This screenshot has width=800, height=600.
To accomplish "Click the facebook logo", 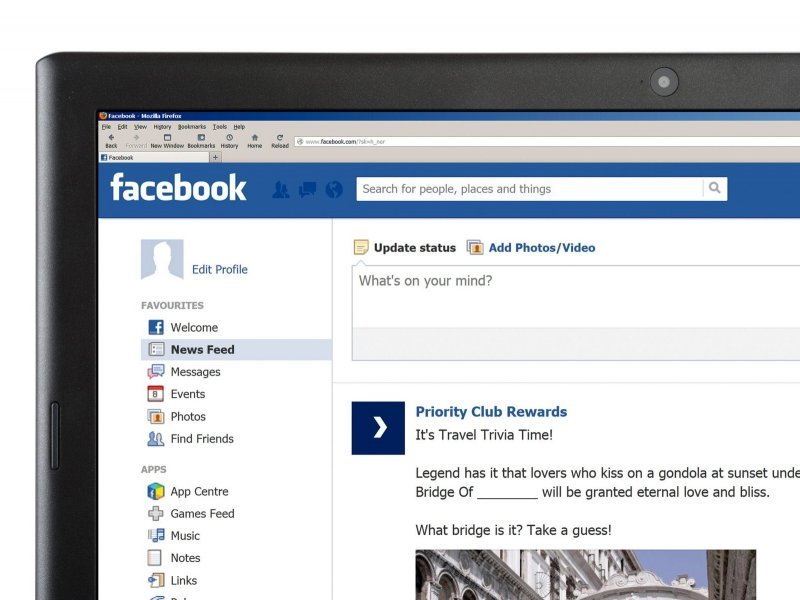I will 178,188.
